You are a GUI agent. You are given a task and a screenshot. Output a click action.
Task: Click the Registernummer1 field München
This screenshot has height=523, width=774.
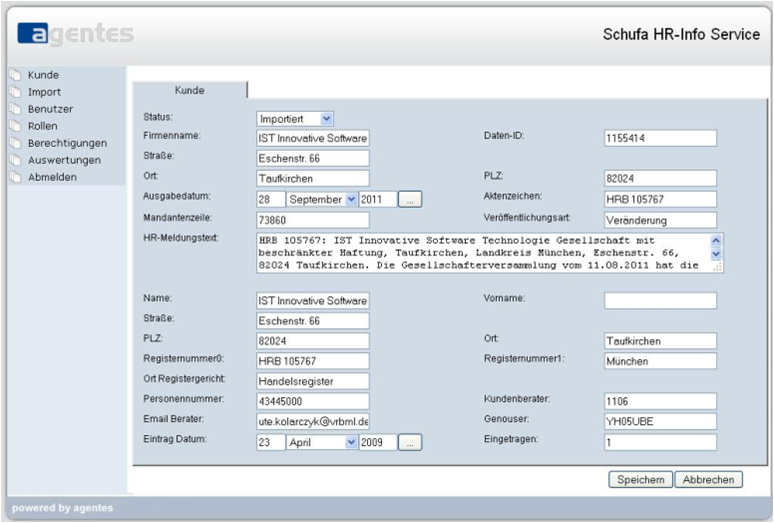(660, 361)
